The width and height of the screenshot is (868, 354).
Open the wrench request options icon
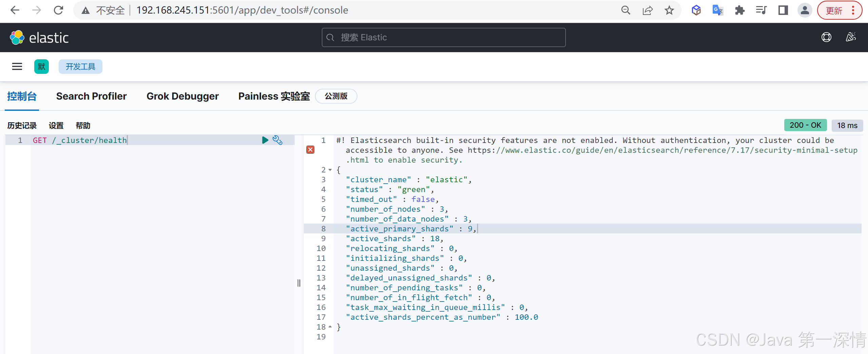(277, 140)
